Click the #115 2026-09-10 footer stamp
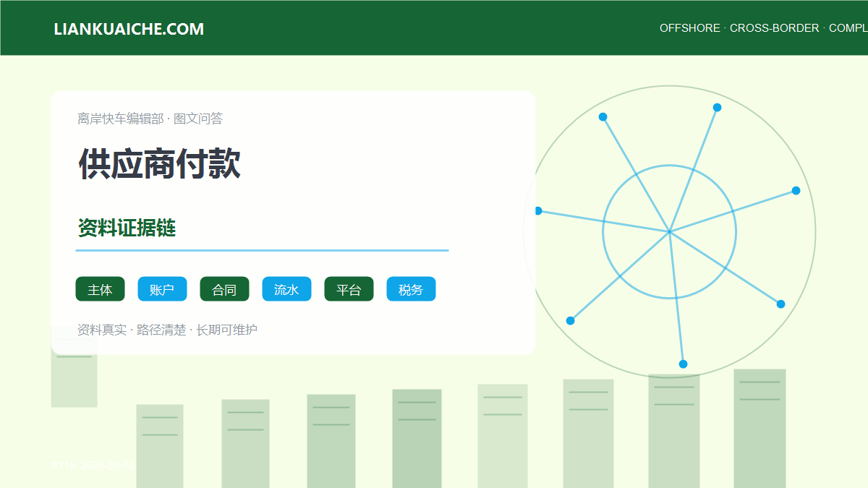868x488 pixels. 93,466
